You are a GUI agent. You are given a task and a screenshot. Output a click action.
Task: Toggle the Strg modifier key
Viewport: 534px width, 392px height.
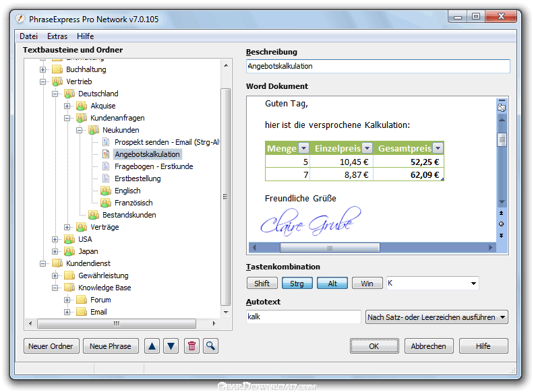297,283
